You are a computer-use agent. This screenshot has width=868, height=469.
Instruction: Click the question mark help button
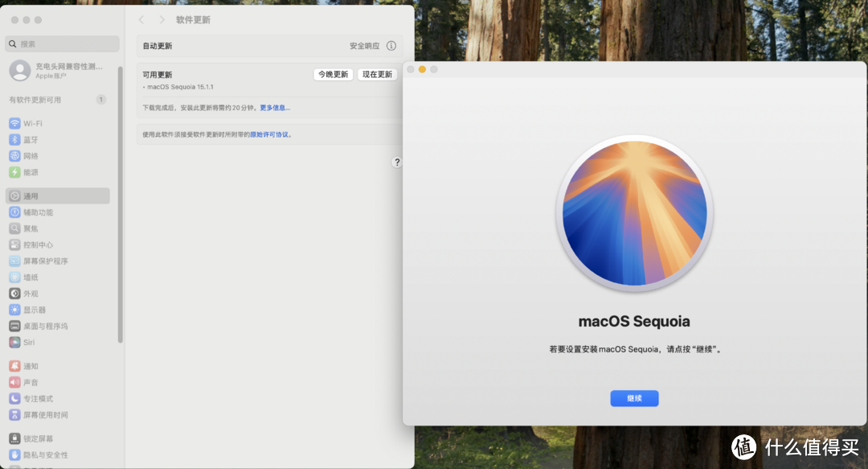tap(397, 162)
